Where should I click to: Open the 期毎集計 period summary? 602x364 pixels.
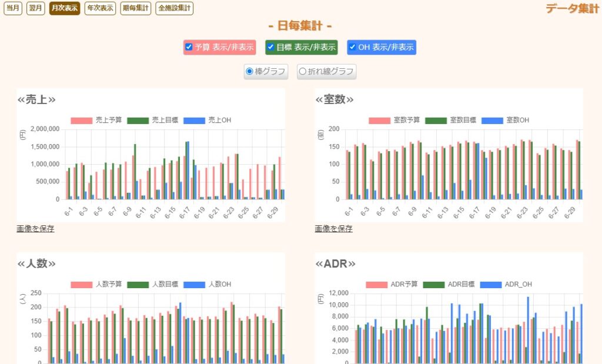tap(136, 8)
